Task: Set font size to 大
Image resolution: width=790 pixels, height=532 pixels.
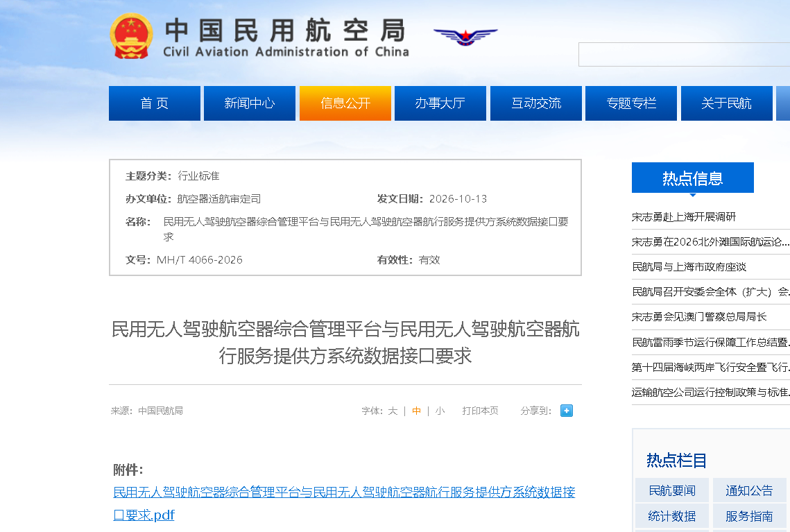Action: pos(393,411)
